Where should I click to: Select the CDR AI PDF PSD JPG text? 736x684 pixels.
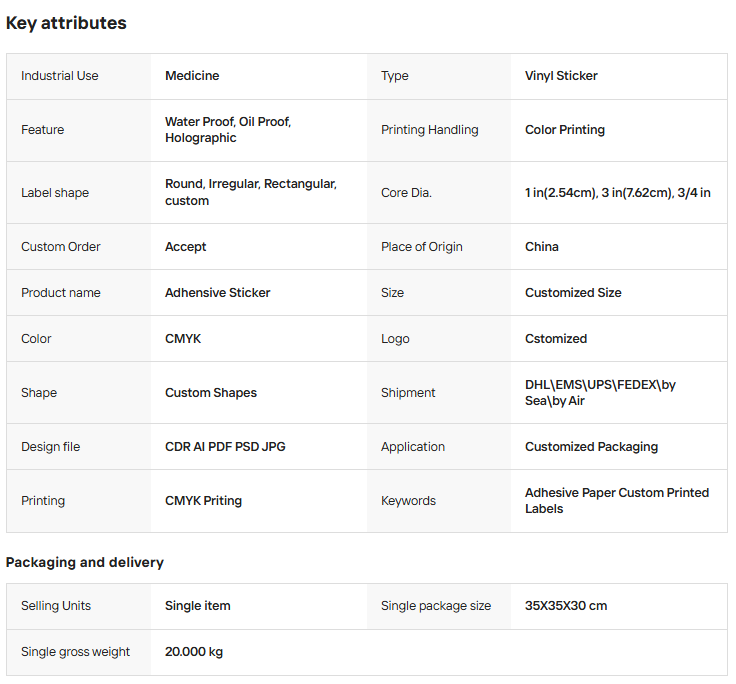(225, 446)
